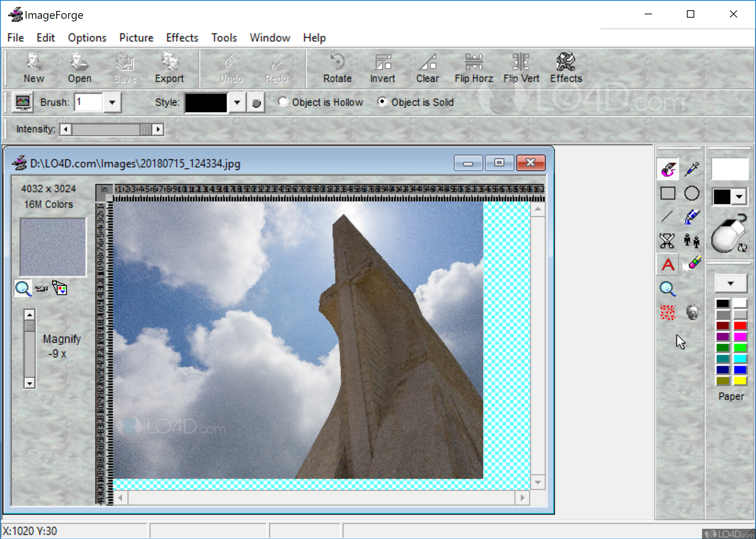Image resolution: width=756 pixels, height=539 pixels.
Task: Click the Rotate toolbar icon
Action: [337, 68]
